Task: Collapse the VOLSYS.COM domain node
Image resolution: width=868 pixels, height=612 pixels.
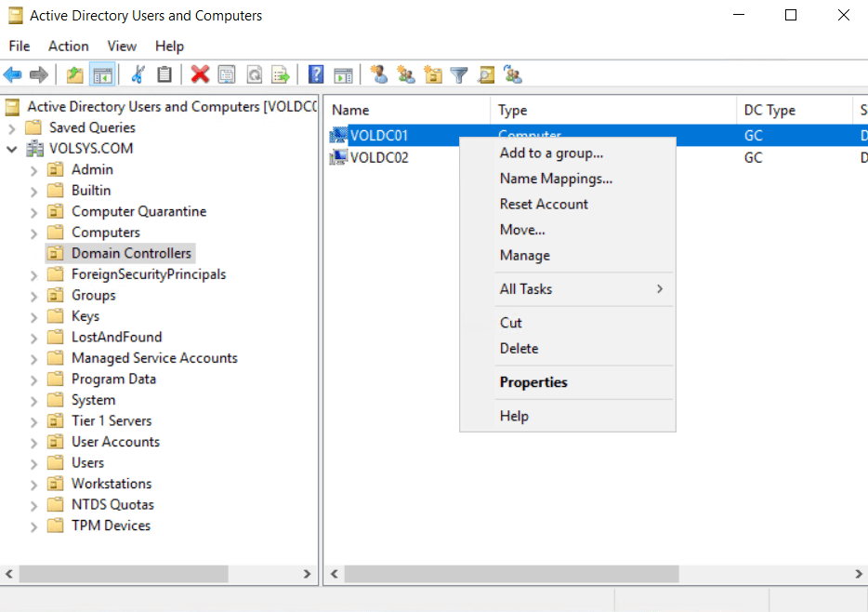Action: tap(12, 149)
